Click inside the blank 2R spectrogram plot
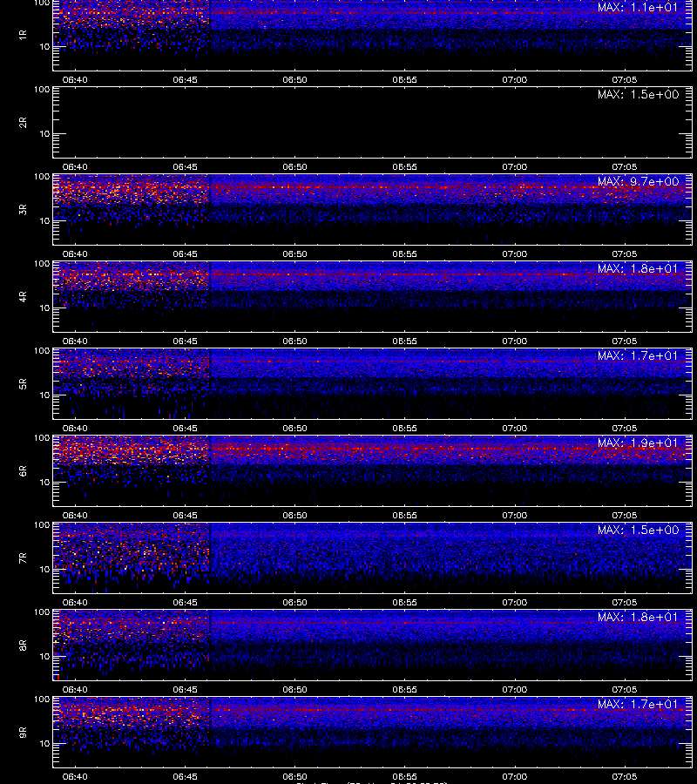697x784 pixels. tap(373, 123)
